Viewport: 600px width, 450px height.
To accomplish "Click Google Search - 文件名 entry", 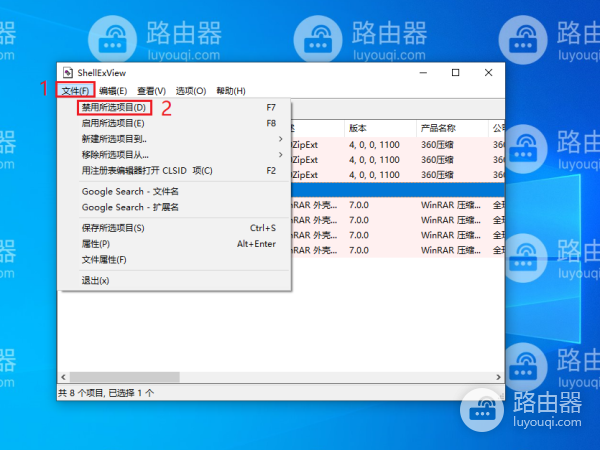I will [176, 191].
